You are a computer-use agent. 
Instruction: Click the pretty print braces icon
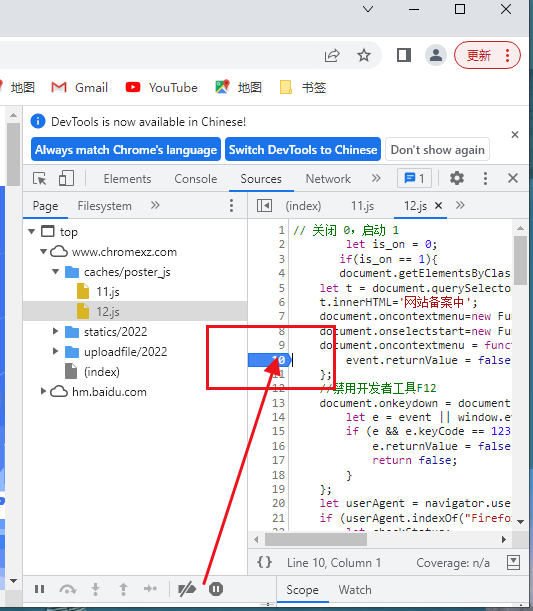(x=264, y=562)
